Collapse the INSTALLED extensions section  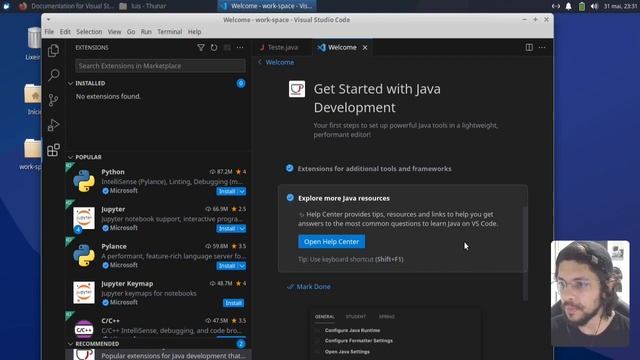71,83
